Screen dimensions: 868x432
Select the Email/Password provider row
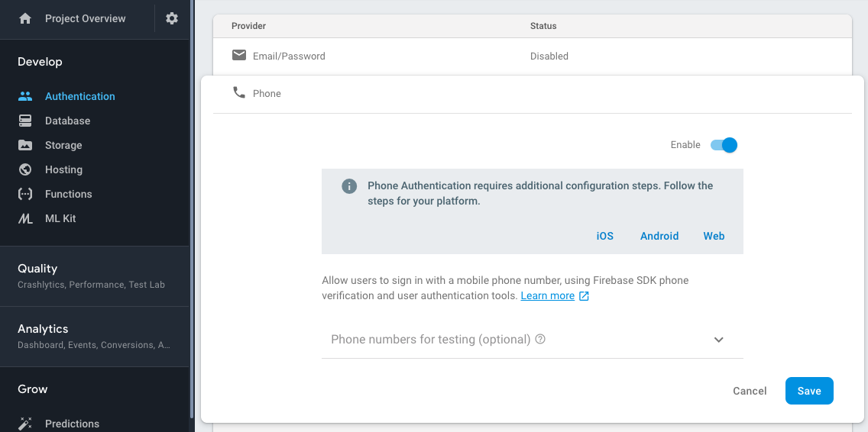click(289, 56)
